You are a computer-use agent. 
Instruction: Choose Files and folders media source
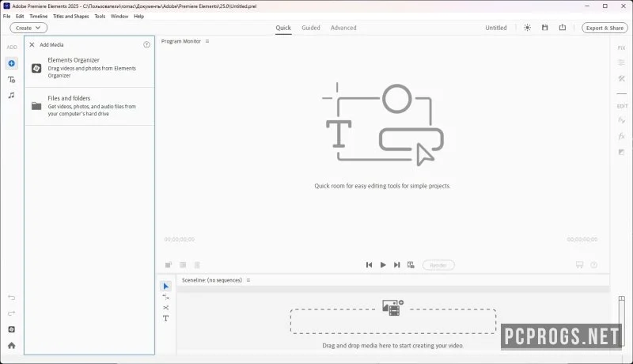89,106
